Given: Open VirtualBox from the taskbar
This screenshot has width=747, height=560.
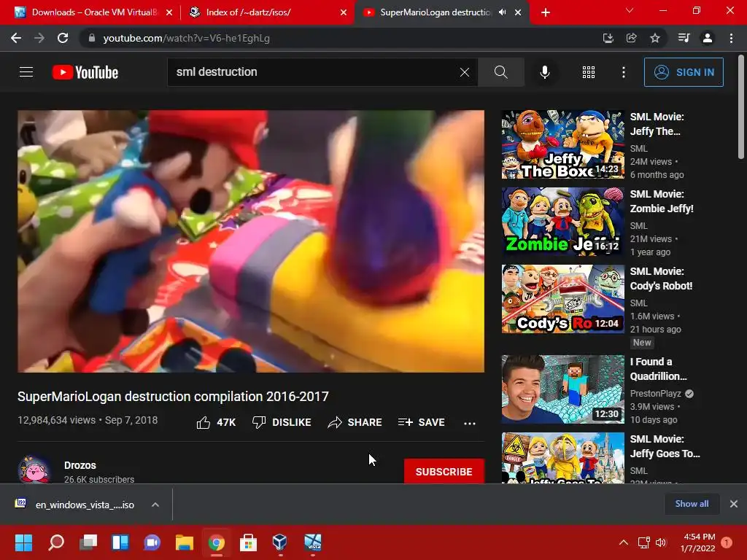Looking at the screenshot, I should tap(279, 542).
